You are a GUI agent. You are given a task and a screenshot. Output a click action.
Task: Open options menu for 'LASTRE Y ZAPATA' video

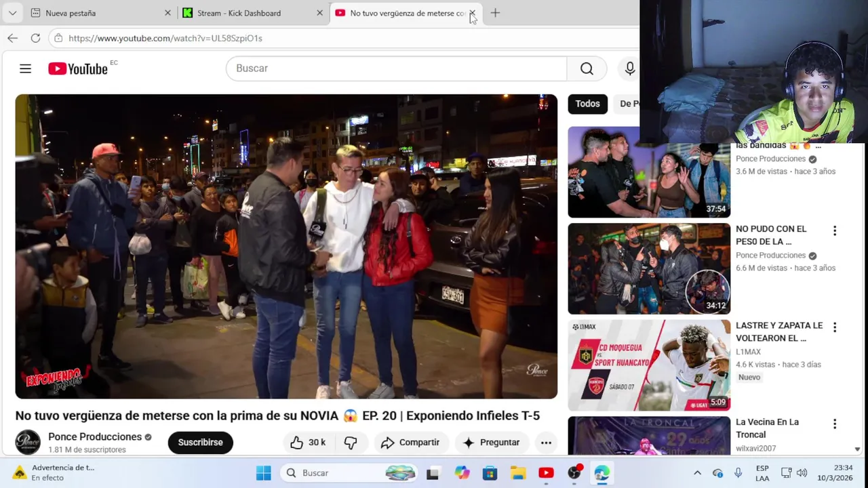pyautogui.click(x=835, y=327)
